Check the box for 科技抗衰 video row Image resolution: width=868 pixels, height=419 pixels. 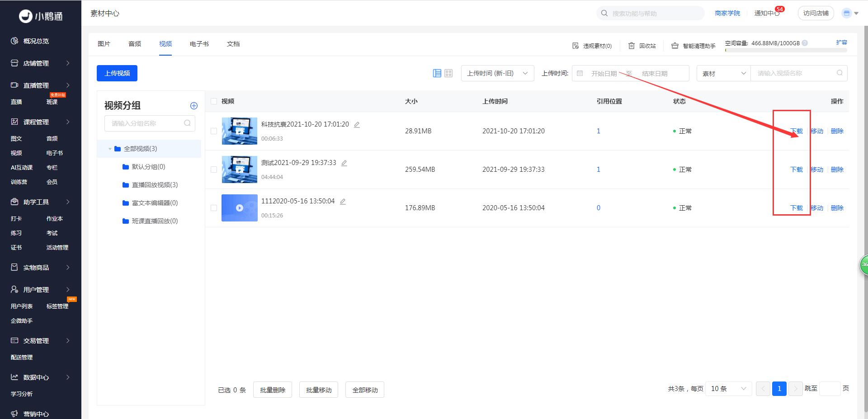tap(214, 131)
